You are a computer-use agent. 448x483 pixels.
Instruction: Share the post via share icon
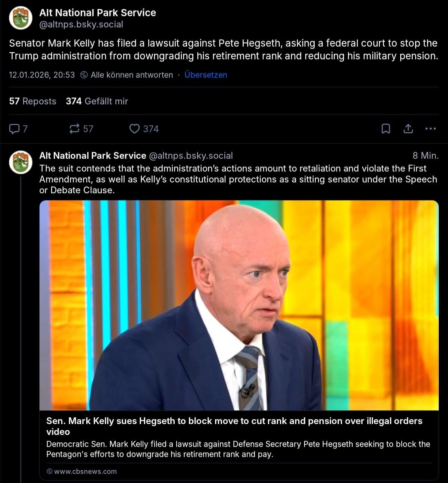click(408, 129)
